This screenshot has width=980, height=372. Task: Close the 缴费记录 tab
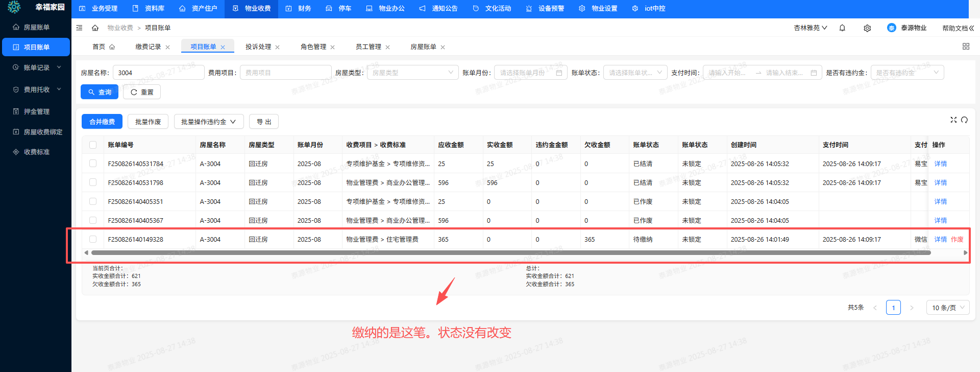tap(167, 47)
